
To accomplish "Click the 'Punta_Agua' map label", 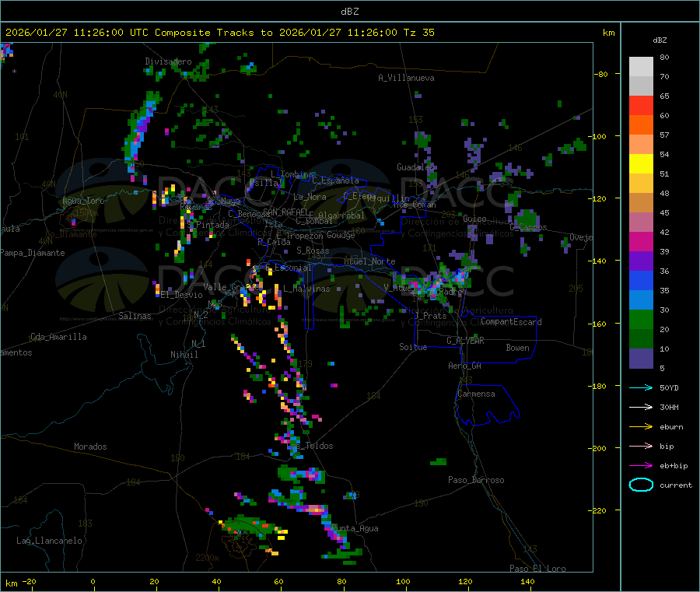I will click(x=355, y=528).
